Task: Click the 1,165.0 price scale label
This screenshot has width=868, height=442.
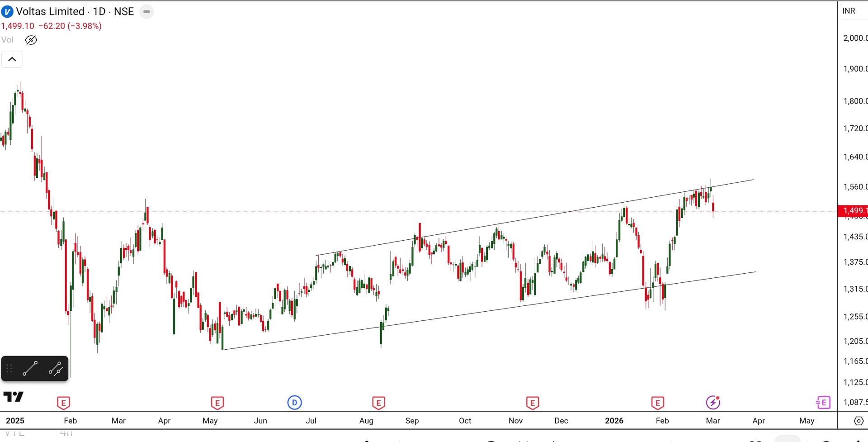Action: [x=855, y=361]
